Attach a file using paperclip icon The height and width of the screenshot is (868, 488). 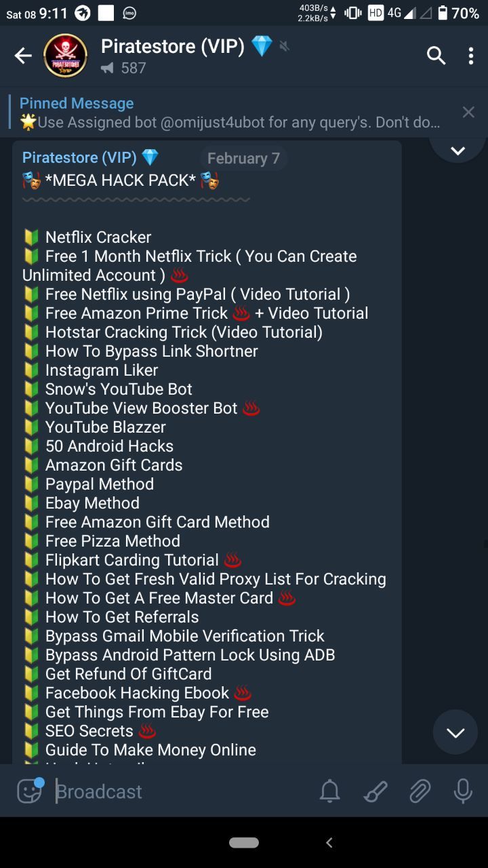[420, 791]
